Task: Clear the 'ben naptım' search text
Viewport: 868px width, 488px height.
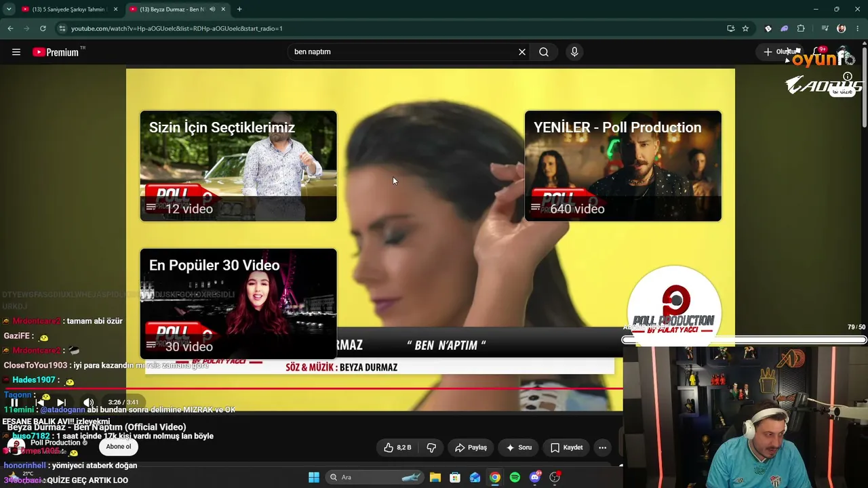Action: [522, 52]
